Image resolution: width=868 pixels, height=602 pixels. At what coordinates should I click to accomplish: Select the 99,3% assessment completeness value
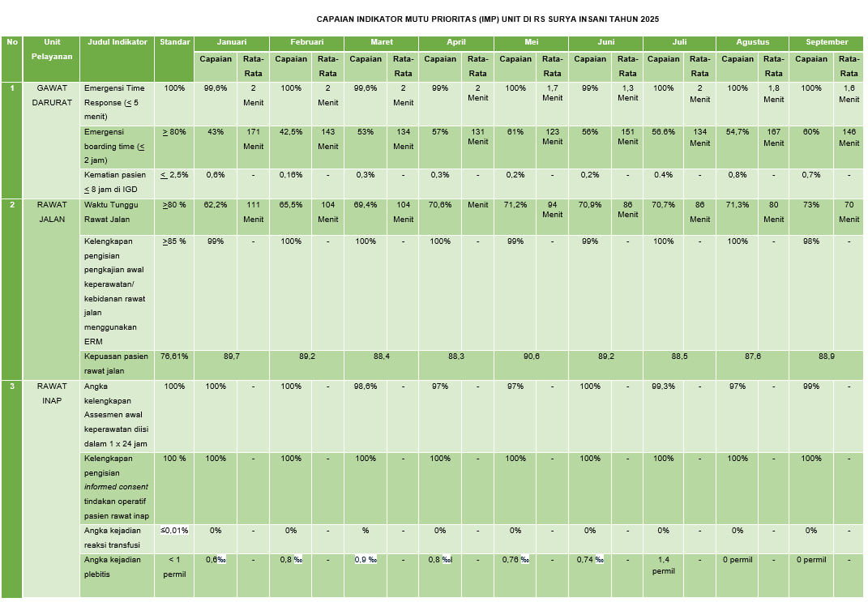664,387
